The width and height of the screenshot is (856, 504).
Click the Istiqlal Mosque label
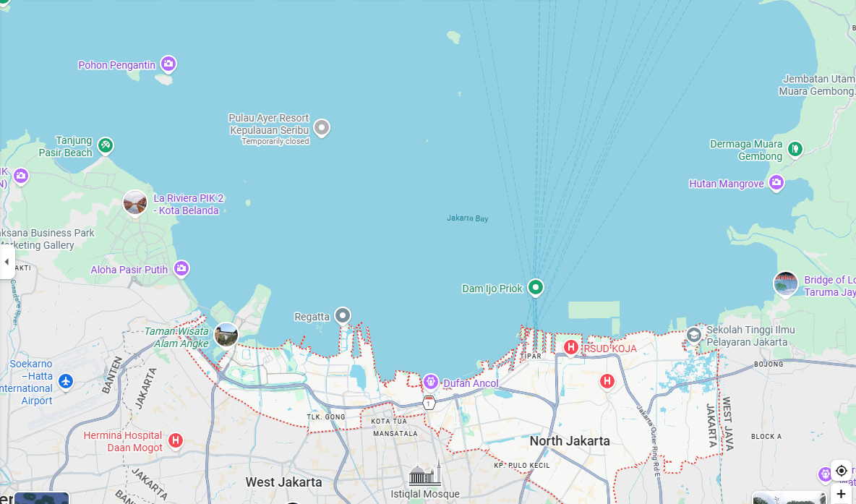tap(424, 494)
